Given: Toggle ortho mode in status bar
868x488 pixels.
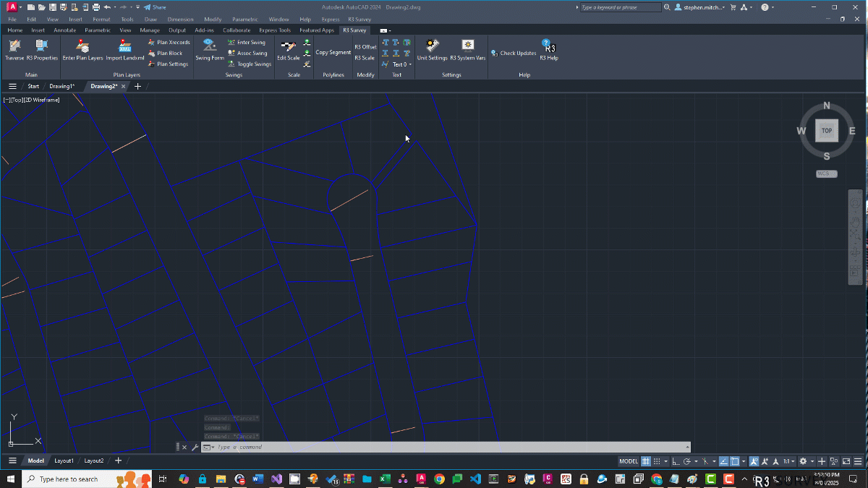Looking at the screenshot, I should point(676,461).
